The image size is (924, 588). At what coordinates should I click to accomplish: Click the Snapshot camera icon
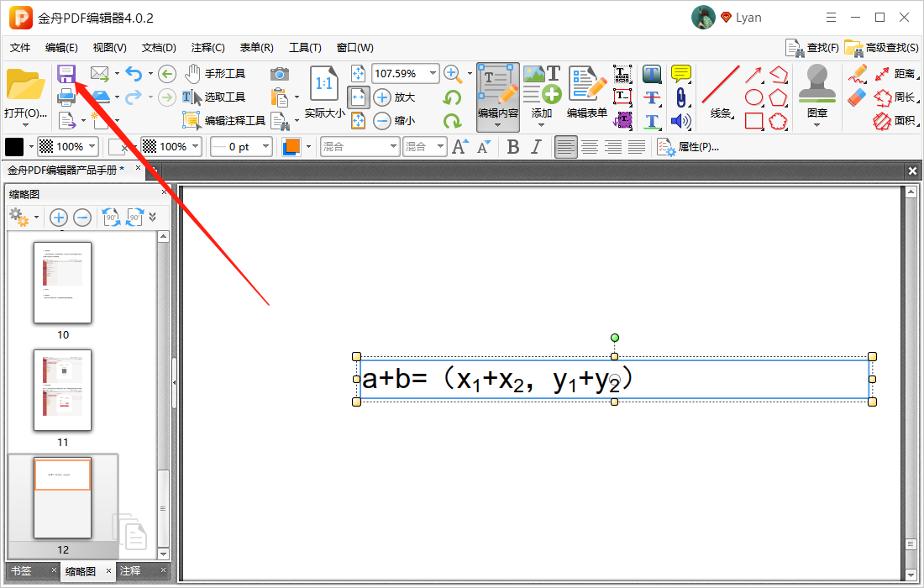(x=280, y=74)
